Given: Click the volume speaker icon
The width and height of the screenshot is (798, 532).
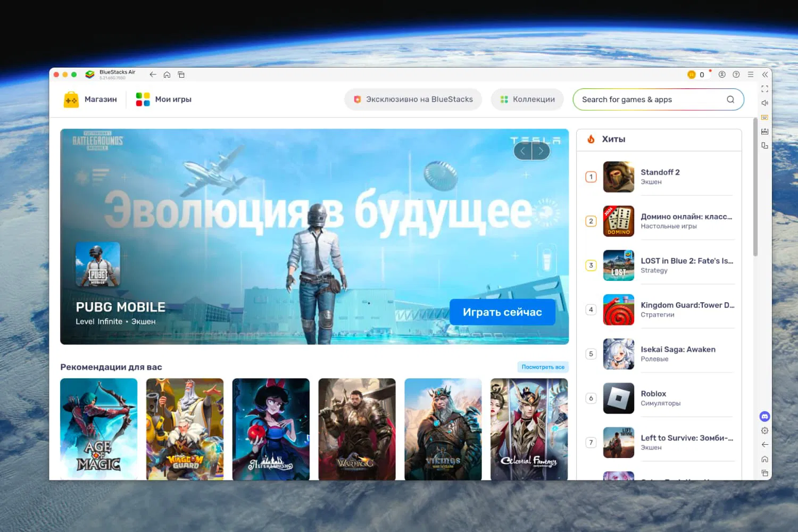Looking at the screenshot, I should (x=764, y=103).
